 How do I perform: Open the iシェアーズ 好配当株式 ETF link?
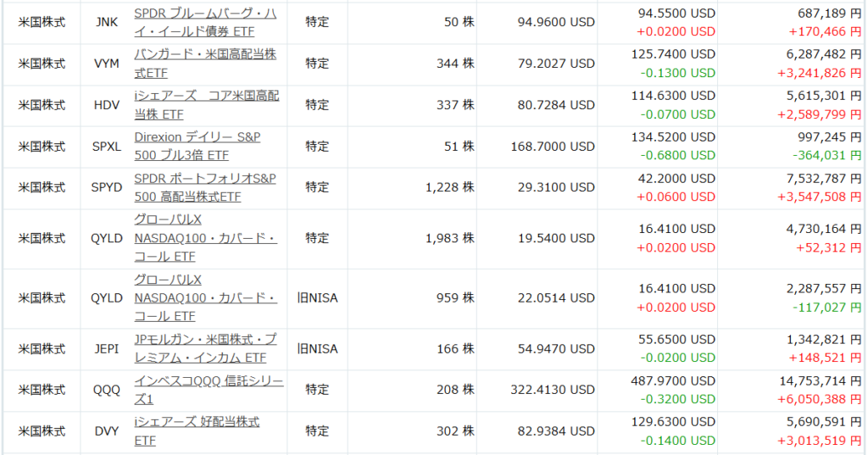coord(197,431)
